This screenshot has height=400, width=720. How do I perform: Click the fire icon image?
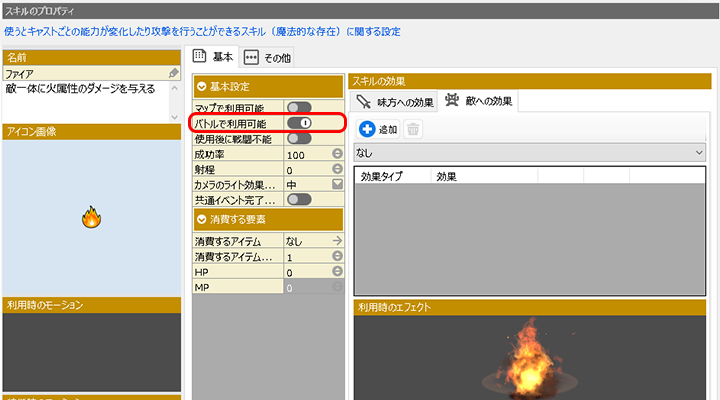click(x=90, y=217)
